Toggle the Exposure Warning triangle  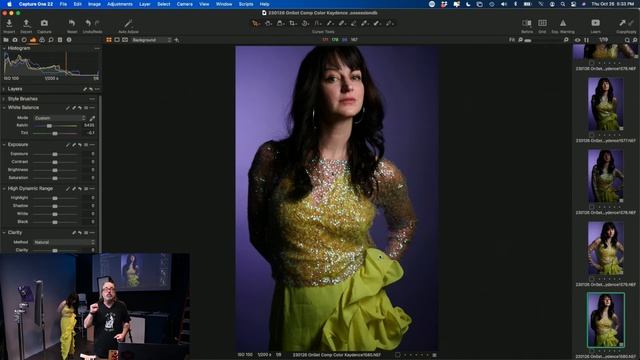(x=563, y=23)
